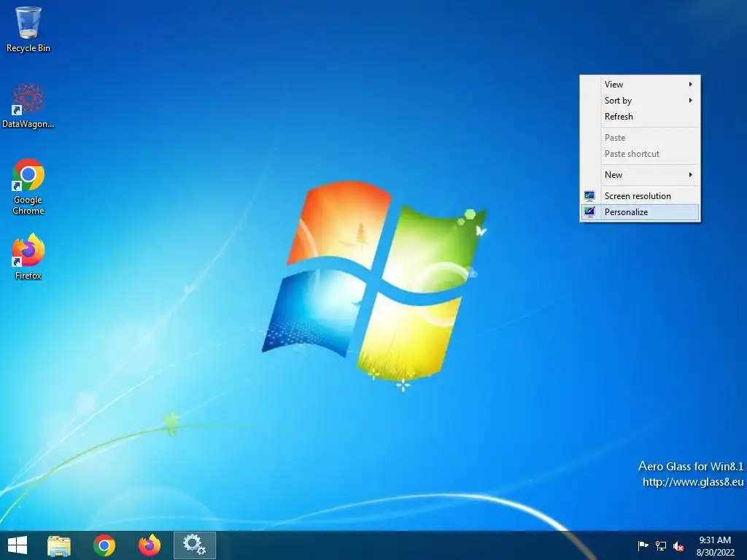Click the Screen resolution monitor icon

coord(589,195)
